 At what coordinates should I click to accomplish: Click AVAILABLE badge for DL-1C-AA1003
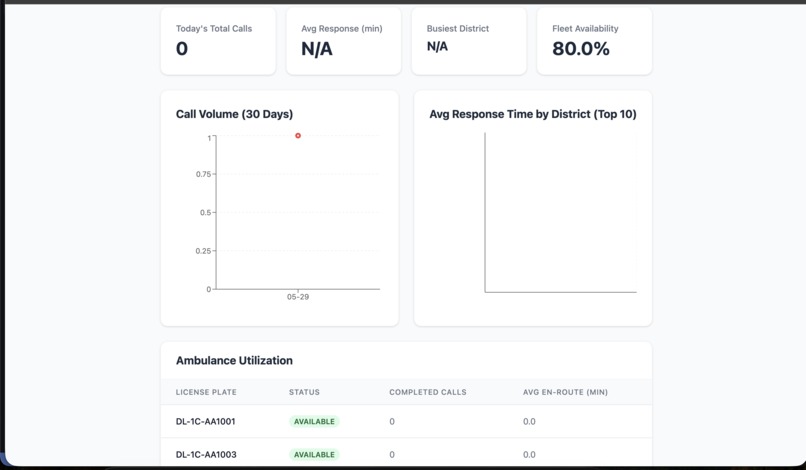coord(314,455)
